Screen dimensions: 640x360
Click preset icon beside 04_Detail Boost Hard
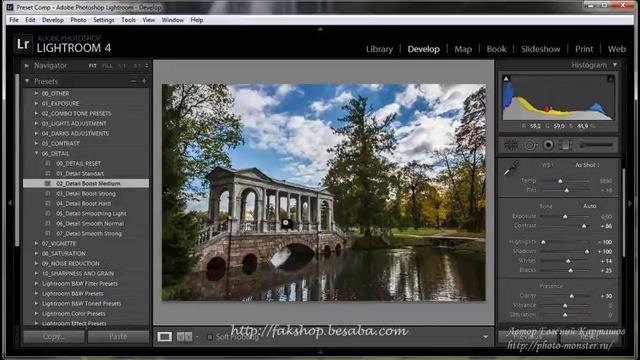(x=48, y=203)
